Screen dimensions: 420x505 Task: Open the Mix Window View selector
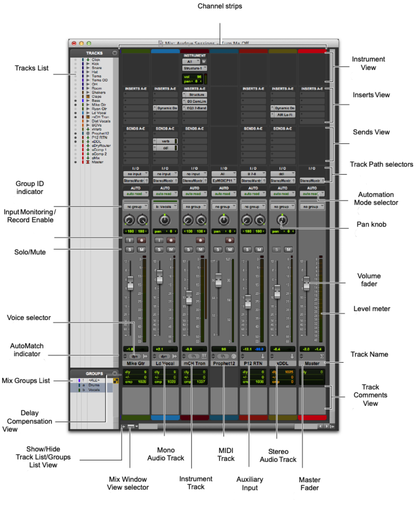pos(132,426)
